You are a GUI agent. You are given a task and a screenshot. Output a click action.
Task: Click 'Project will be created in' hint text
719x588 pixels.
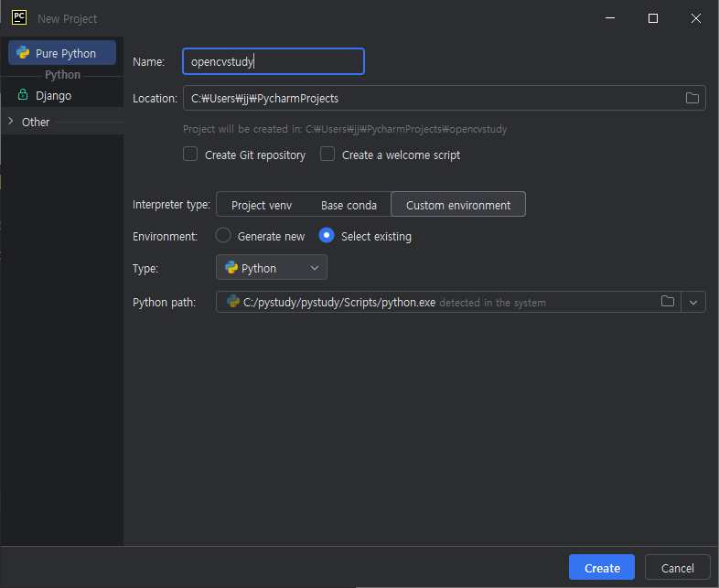point(345,129)
